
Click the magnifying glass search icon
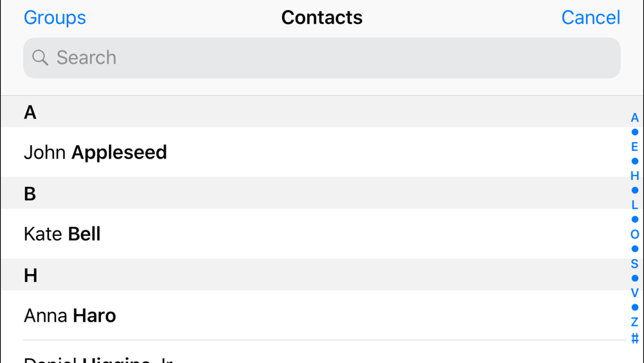coord(40,57)
